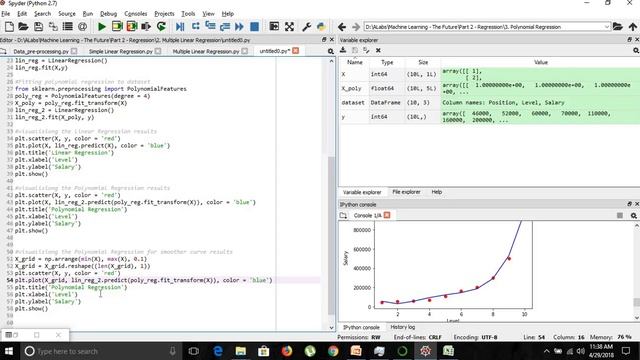
Task: Open Help pane tab
Action: 437,192
